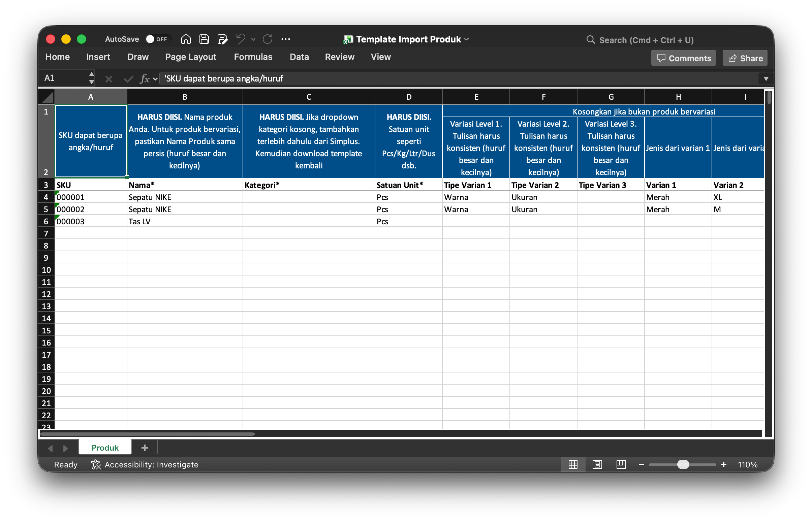Expand the formula bar with the arrow
Image resolution: width=812 pixels, height=522 pixels.
[766, 79]
